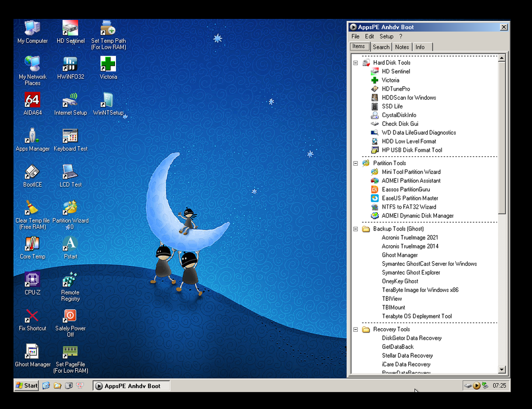This screenshot has height=409, width=532.
Task: Open Set Temp Path desktop shortcut
Action: pyautogui.click(x=108, y=35)
